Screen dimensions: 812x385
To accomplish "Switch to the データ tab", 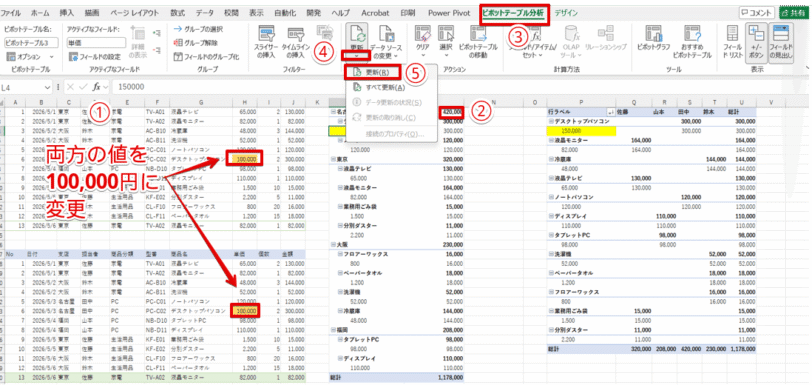I will [x=205, y=12].
